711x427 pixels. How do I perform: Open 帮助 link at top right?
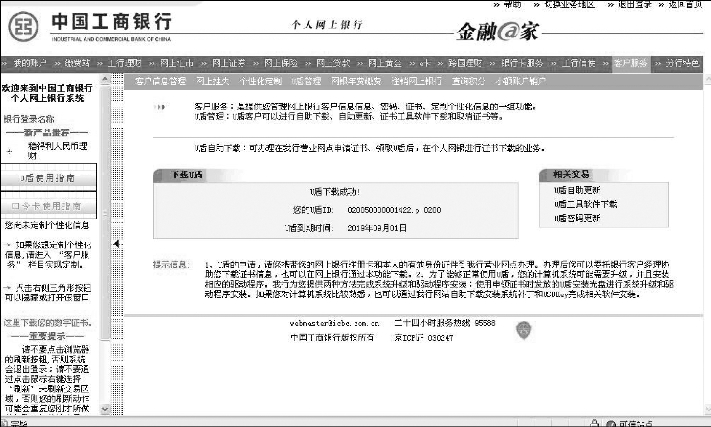(x=512, y=4)
